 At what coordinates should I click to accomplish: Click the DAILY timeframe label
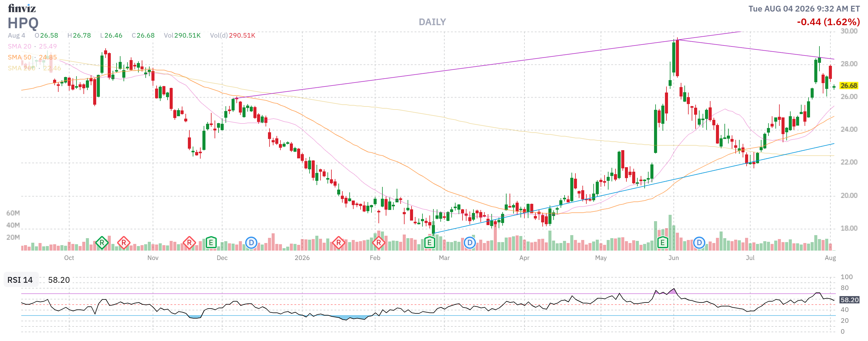432,22
